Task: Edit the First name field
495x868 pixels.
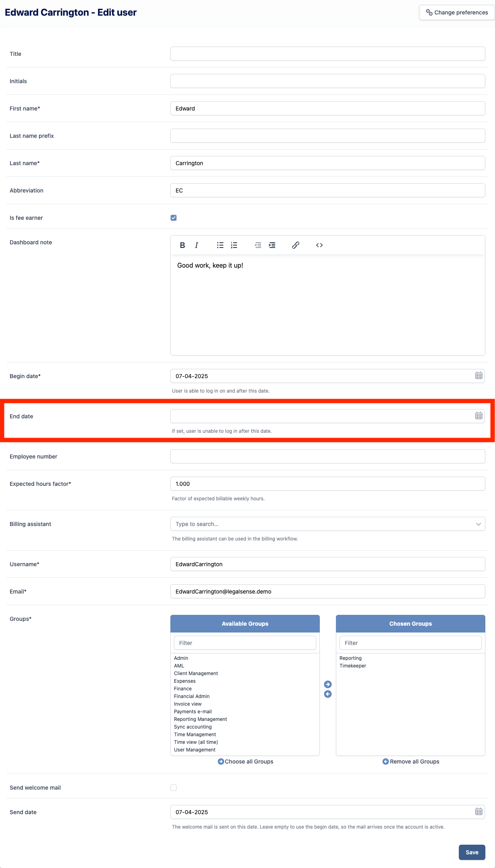Action: point(328,108)
